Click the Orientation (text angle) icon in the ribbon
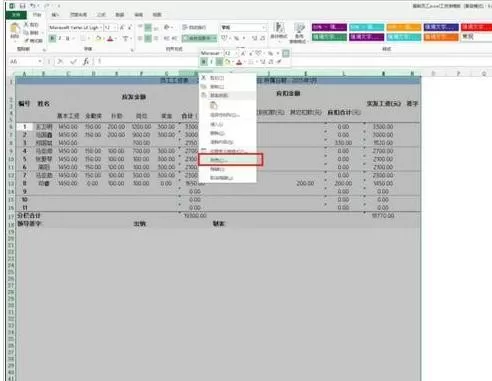492x381 pixels. point(167,27)
